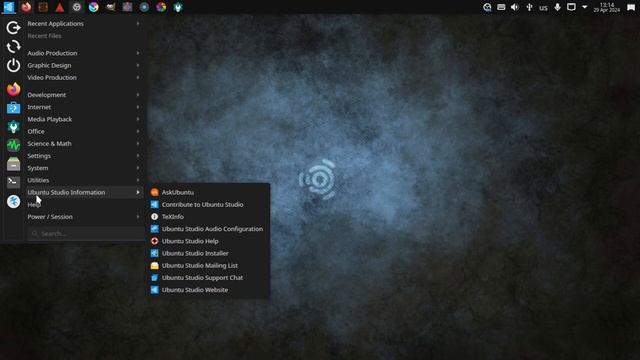This screenshot has width=640, height=360.
Task: Open Firefox from the launcher favorites sidebar
Action: point(13,89)
